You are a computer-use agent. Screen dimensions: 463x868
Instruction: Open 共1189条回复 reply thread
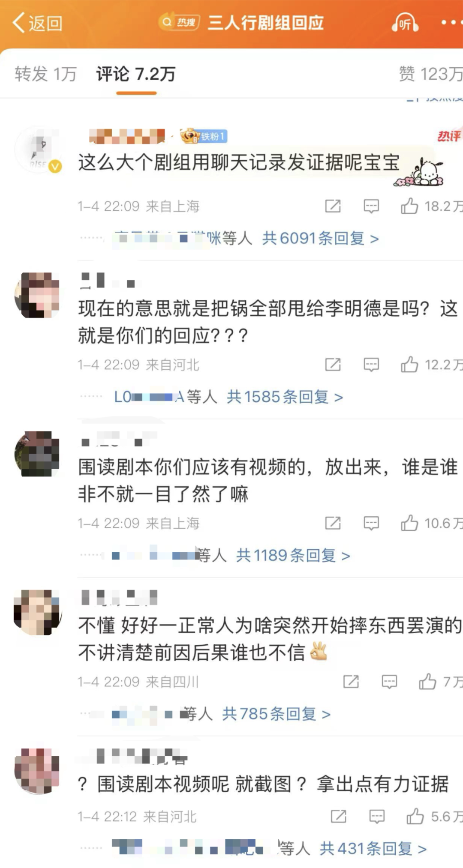293,555
